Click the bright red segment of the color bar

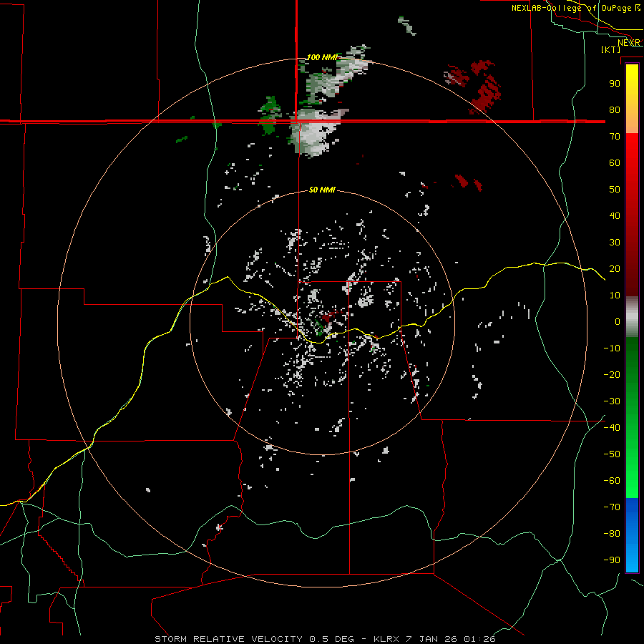coord(632,213)
